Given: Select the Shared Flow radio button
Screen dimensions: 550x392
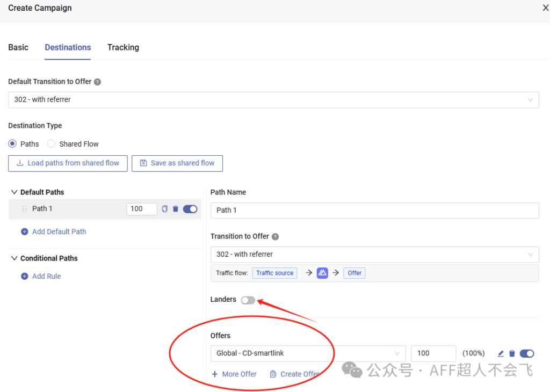Looking at the screenshot, I should [x=52, y=144].
